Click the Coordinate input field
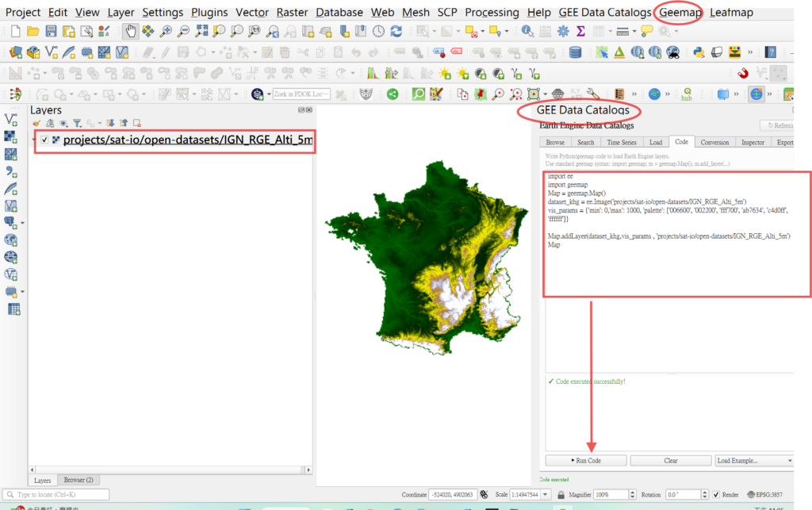 453,494
